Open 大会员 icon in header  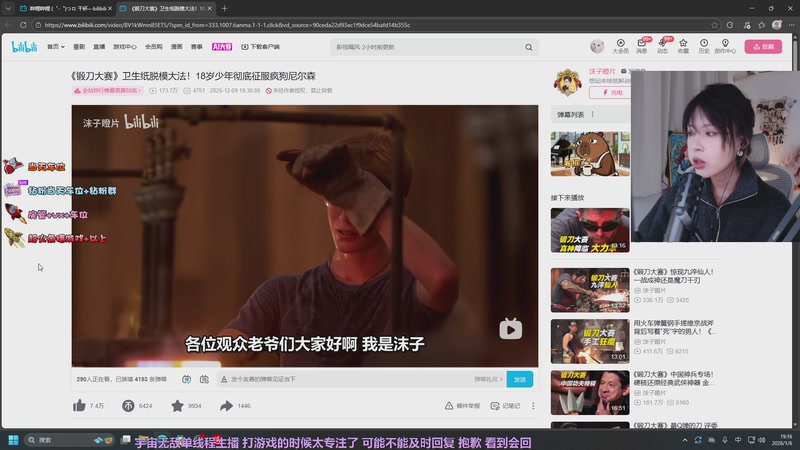tap(620, 46)
